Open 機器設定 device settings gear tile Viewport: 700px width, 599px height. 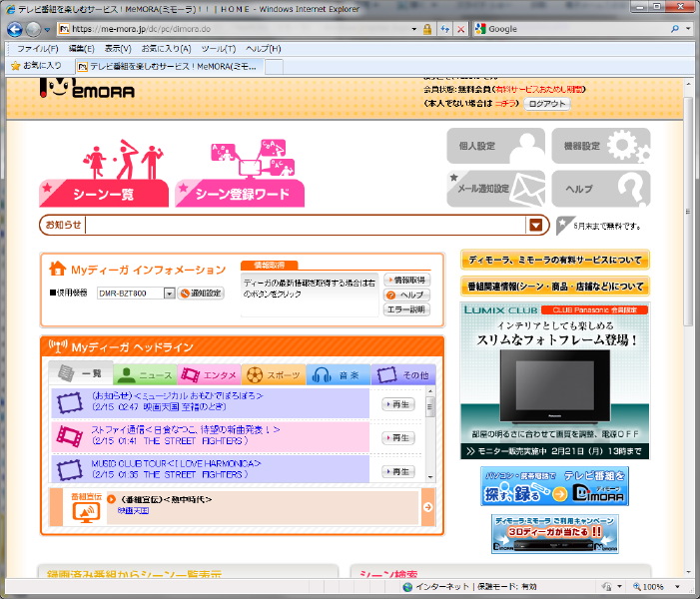pyautogui.click(x=601, y=146)
